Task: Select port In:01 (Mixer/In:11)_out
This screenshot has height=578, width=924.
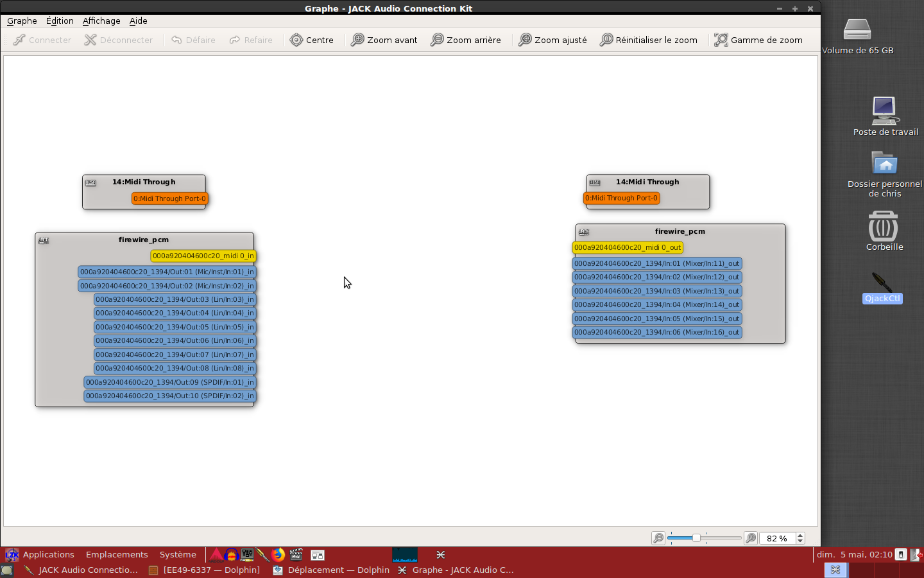Action: click(x=657, y=263)
